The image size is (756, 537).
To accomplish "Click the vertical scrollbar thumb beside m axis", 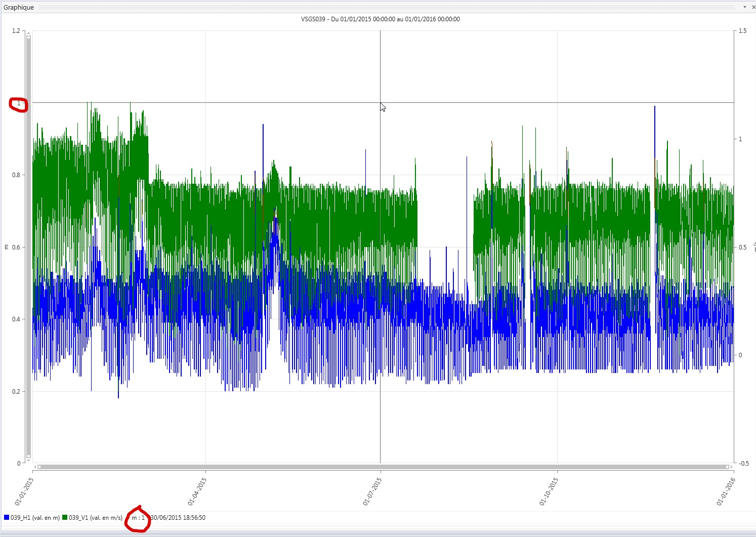I will click(28, 246).
